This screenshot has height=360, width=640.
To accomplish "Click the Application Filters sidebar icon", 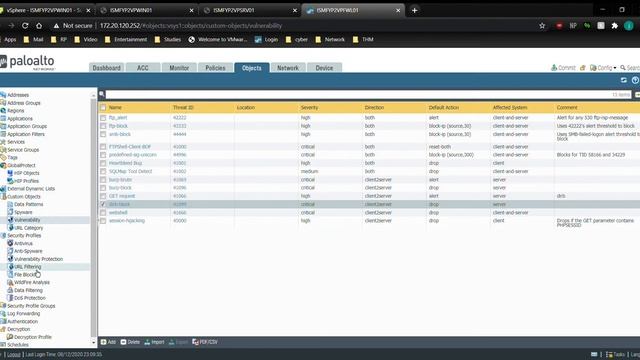I will click(3, 134).
